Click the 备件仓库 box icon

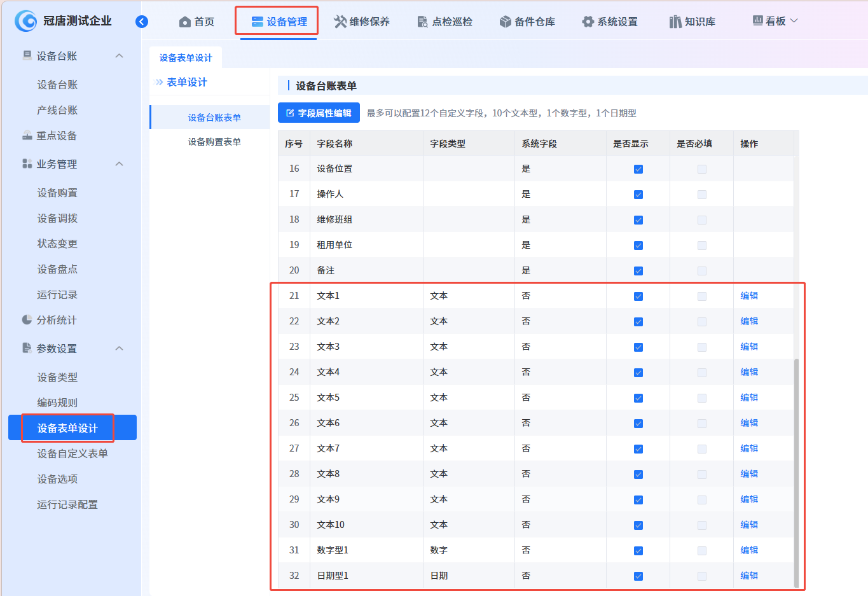506,22
